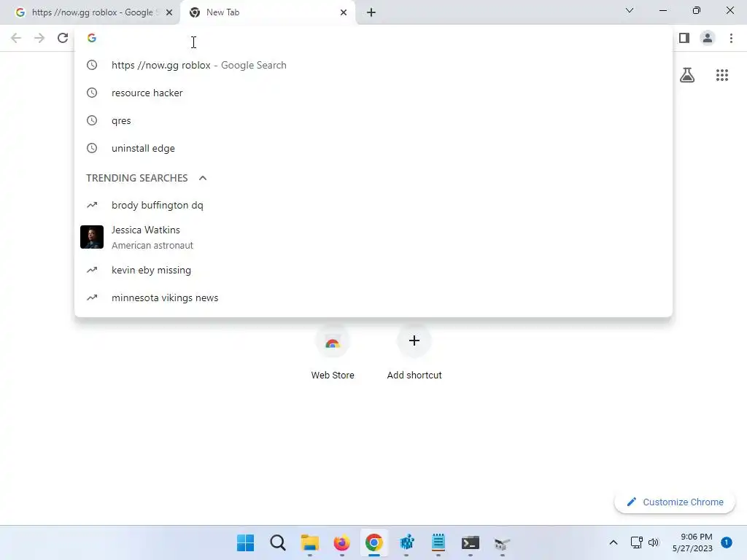Viewport: 747px width, 560px height.
Task: Show hidden system tray icons
Action: click(613, 542)
